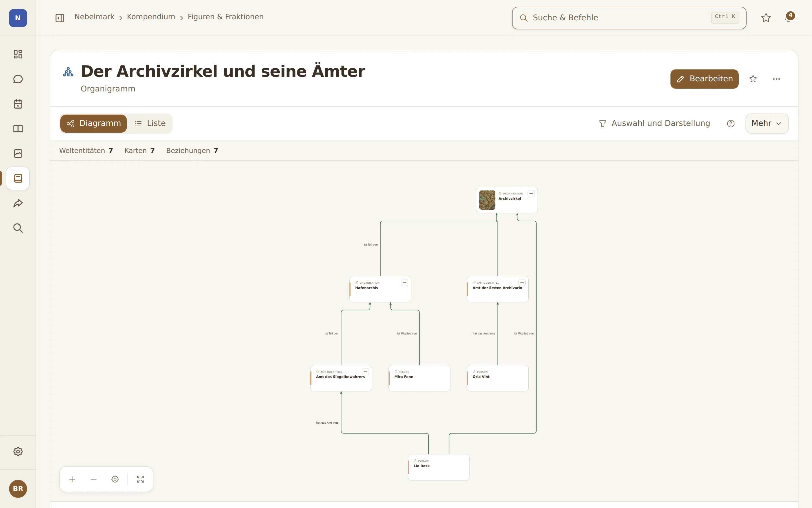812x508 pixels.
Task: Open dashboard icon in sidebar
Action: click(x=18, y=54)
